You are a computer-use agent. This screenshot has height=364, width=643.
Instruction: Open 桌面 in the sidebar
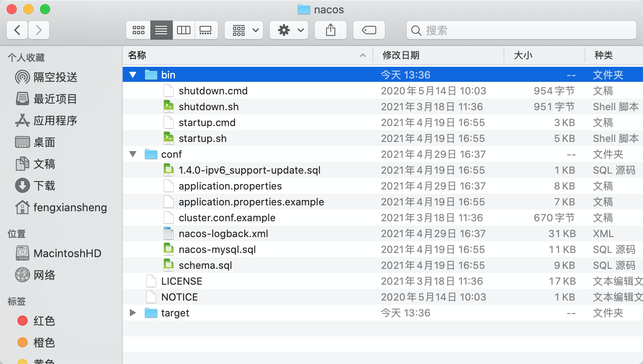[x=35, y=142]
